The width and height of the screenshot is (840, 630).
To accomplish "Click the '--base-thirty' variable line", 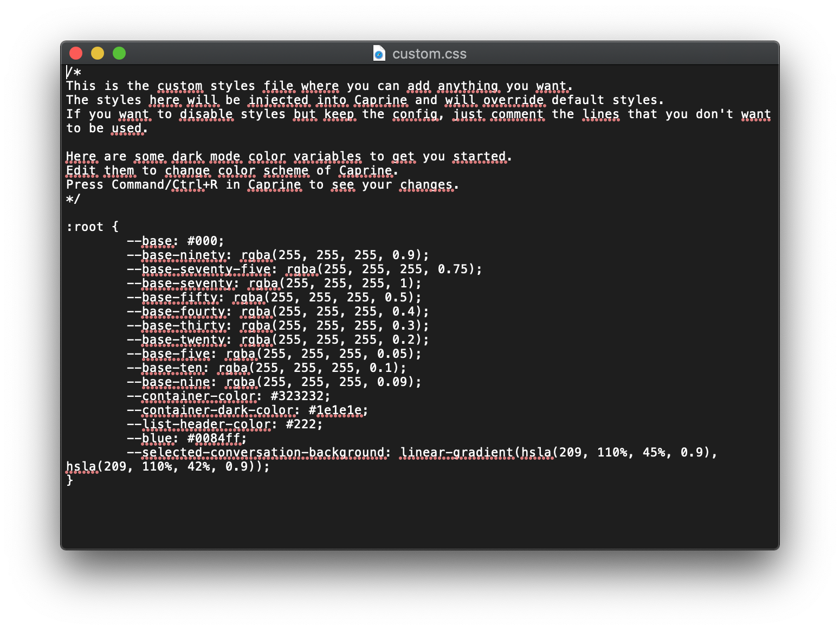I will point(277,325).
